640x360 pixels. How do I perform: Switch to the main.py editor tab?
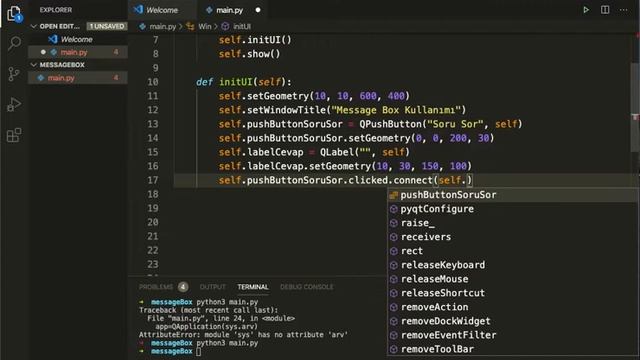[232, 10]
